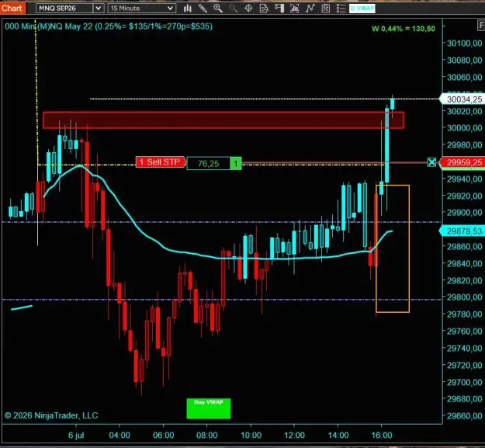Click the 30000,00 price axis label
The width and height of the screenshot is (485, 448).
464,128
